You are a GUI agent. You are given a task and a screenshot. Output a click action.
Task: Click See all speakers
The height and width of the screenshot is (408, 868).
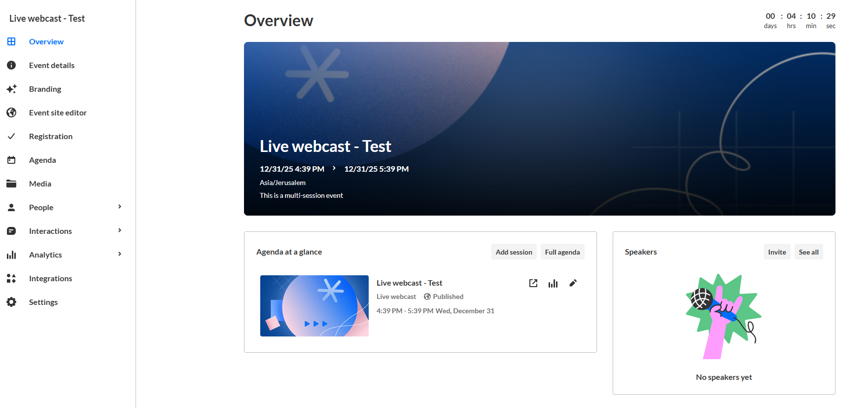click(809, 252)
